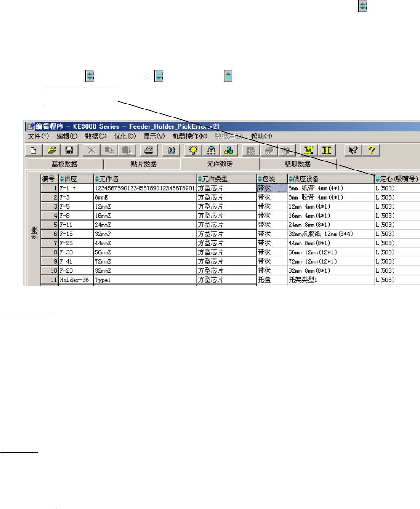Print the program data via printer icon
Viewport: 420px width, 509px height.
(x=149, y=150)
